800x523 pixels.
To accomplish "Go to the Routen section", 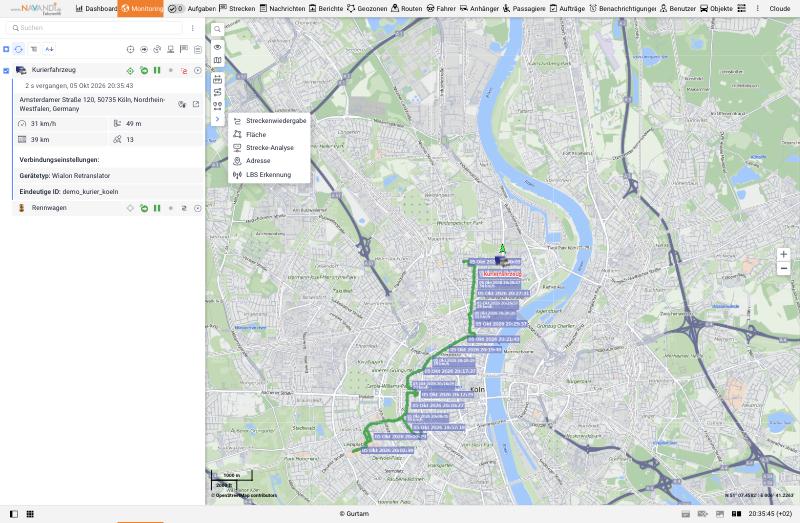I will click(x=407, y=9).
